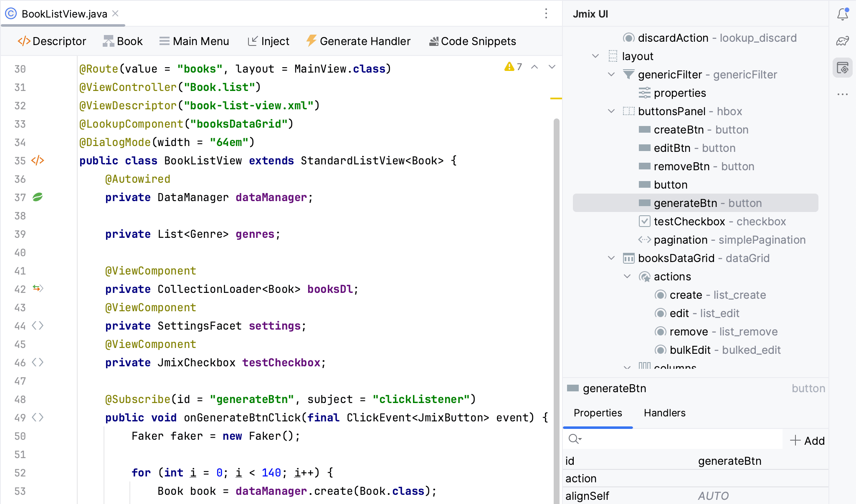856x504 pixels.
Task: Click the Spring bean gutter icon on line 37
Action: point(38,197)
